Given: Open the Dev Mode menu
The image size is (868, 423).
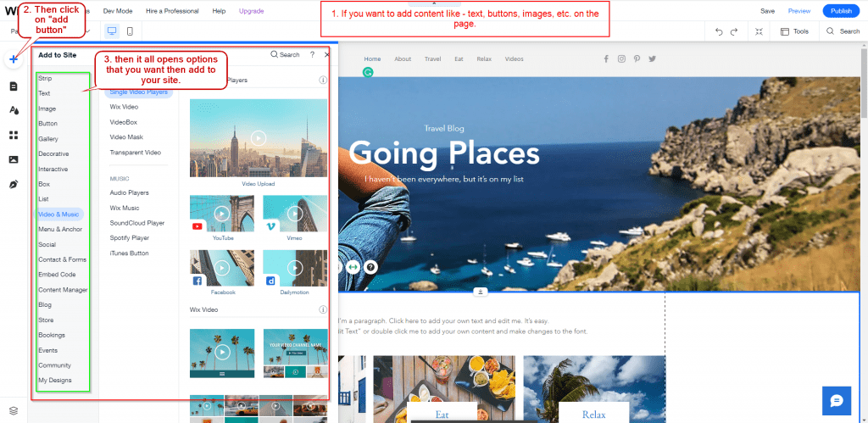Looking at the screenshot, I should [x=118, y=11].
